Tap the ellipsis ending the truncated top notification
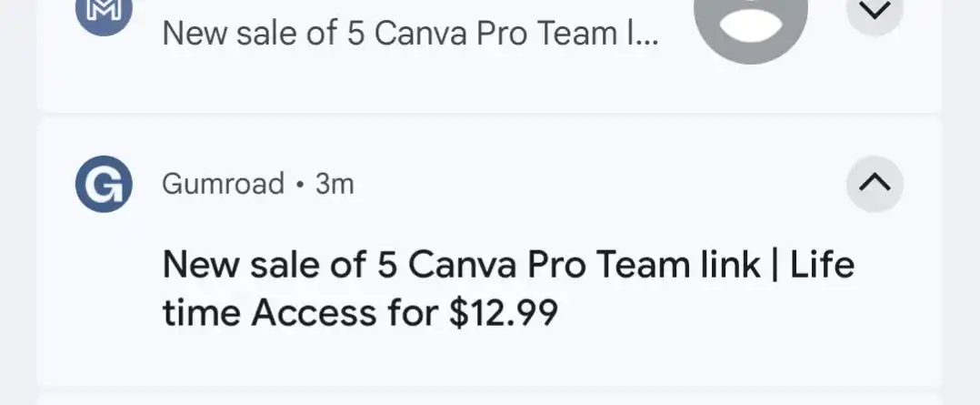Screen dimensions: 980x405 (x=643, y=38)
